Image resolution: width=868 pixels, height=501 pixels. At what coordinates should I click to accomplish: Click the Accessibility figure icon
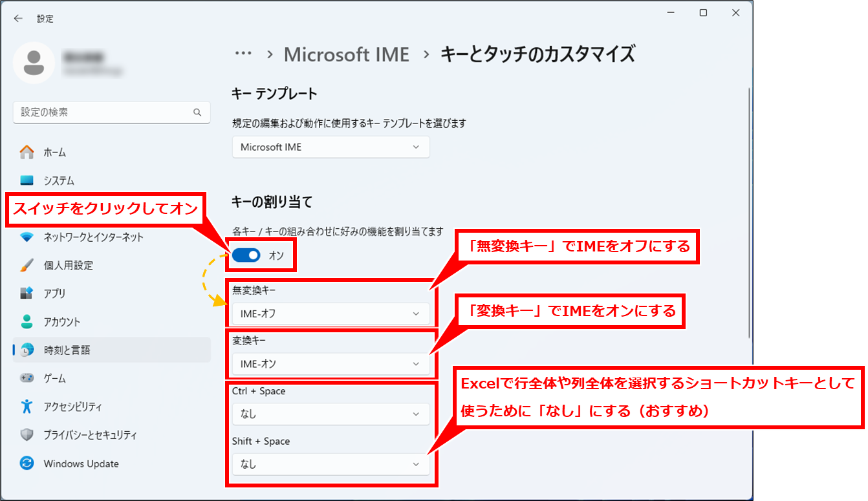[27, 407]
